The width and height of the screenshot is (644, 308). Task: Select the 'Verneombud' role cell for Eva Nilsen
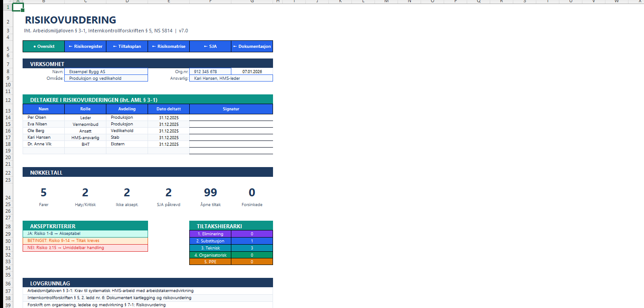pyautogui.click(x=85, y=125)
